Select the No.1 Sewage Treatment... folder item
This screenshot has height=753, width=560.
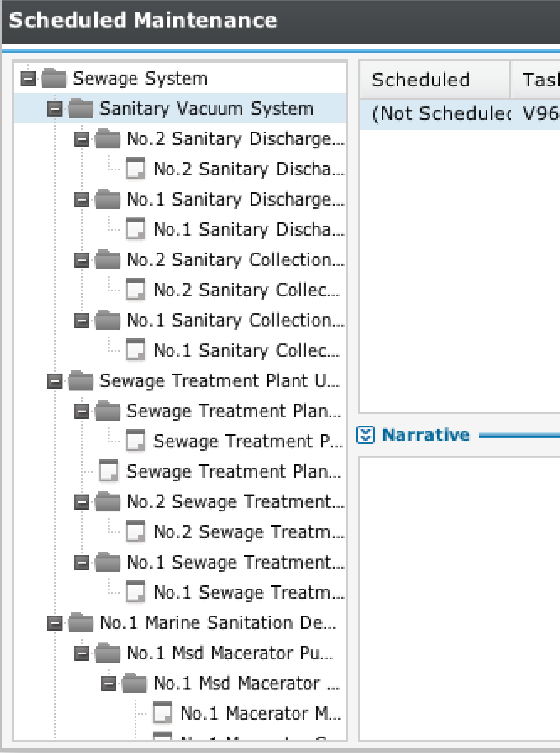click(x=235, y=562)
